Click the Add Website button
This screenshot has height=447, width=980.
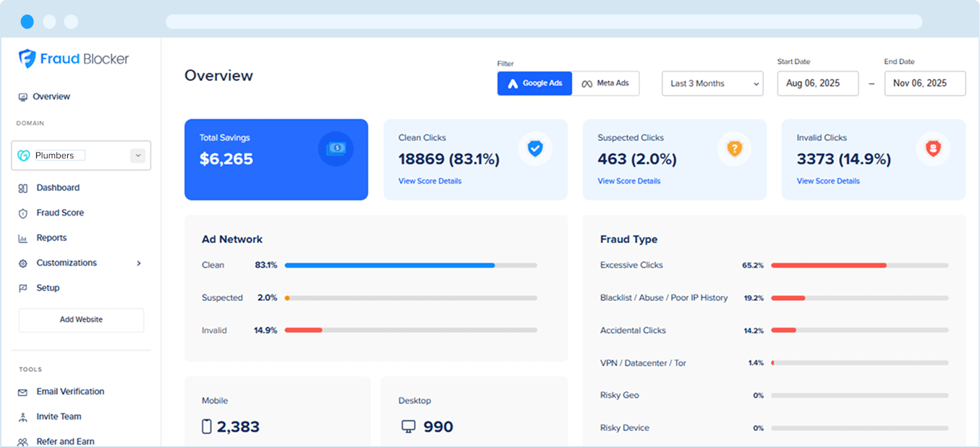click(x=80, y=320)
